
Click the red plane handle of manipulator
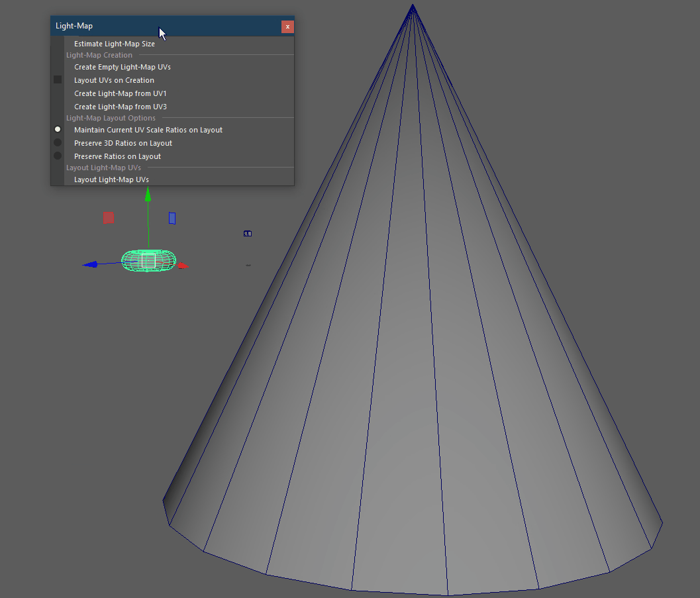click(109, 218)
